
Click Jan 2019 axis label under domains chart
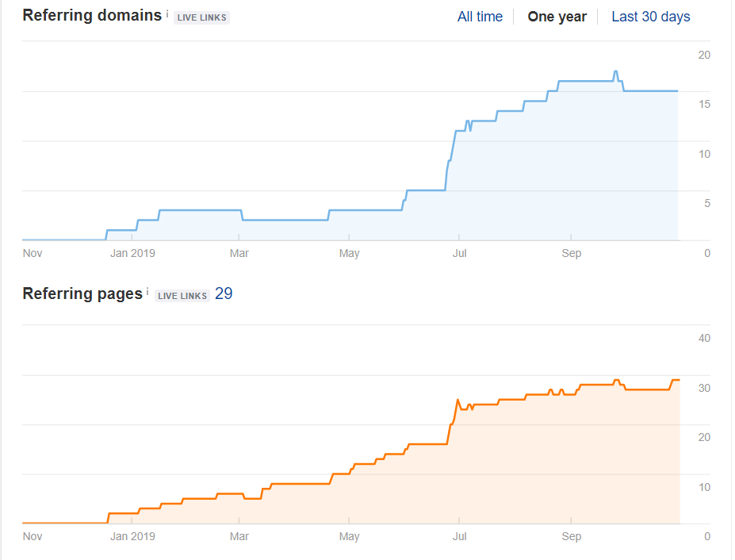[132, 253]
